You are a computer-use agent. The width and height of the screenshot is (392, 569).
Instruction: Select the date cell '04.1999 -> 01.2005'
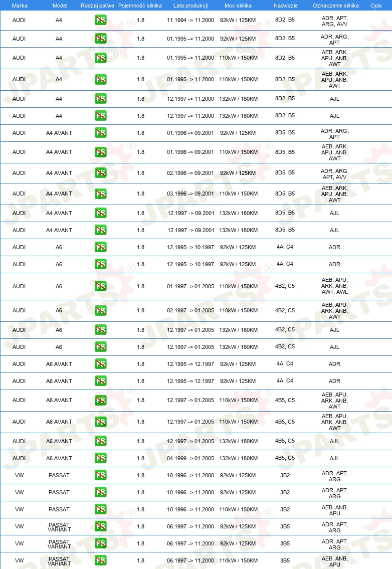click(x=190, y=458)
